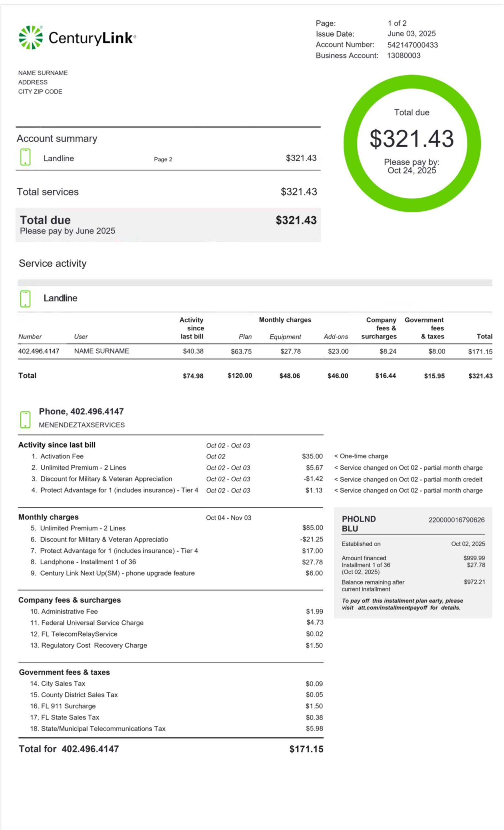Screen dimensions: 504x830
Task: Click the phone icon in Account summary
Action: coord(25,157)
